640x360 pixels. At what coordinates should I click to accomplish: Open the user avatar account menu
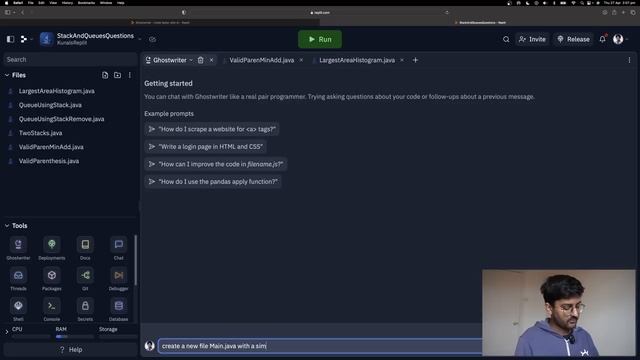(618, 39)
